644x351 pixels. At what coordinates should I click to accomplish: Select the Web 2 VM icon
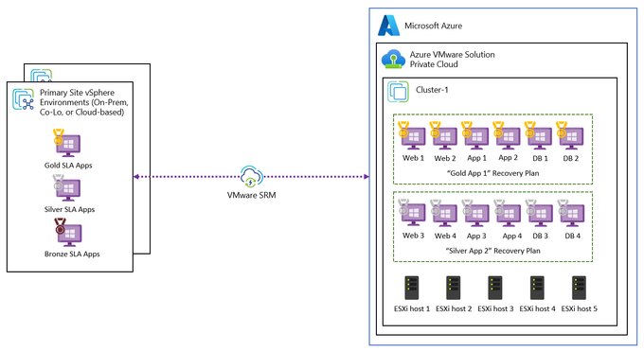point(443,136)
